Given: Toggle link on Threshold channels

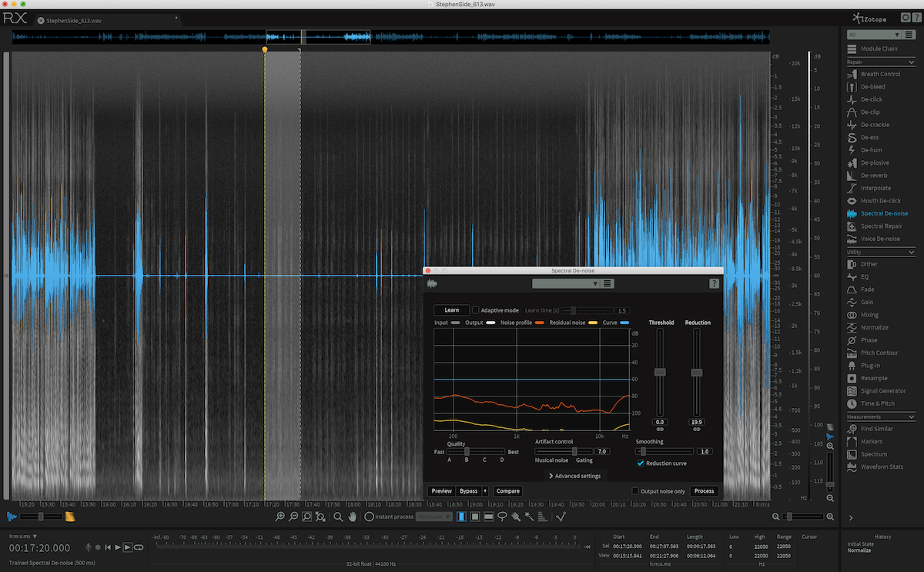Looking at the screenshot, I should (659, 430).
